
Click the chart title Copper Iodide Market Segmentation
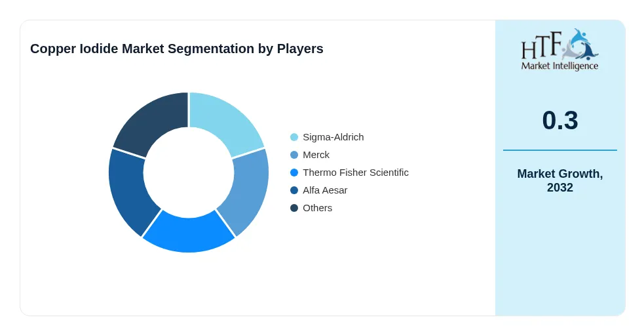[177, 49]
